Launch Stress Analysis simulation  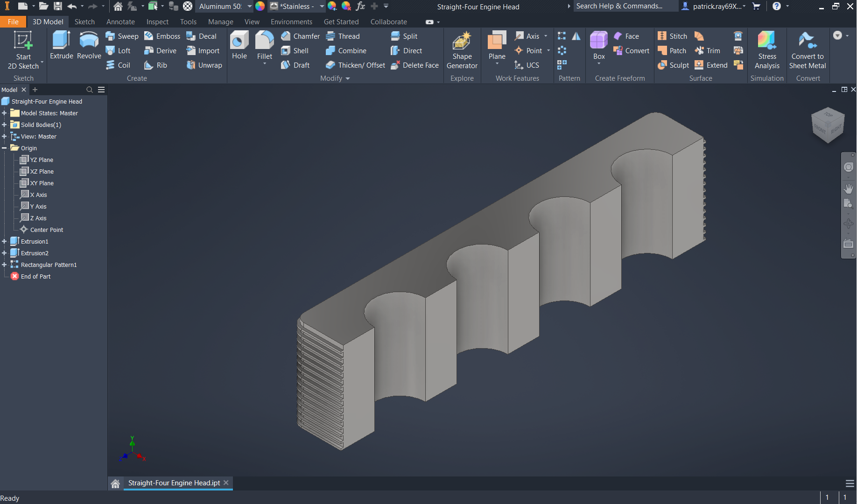[767, 50]
